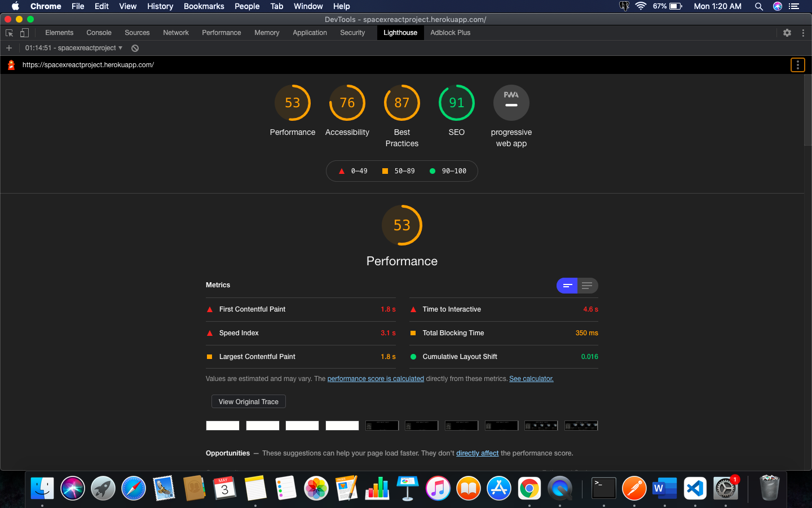Expand the Accessibility score section

pos(347,102)
